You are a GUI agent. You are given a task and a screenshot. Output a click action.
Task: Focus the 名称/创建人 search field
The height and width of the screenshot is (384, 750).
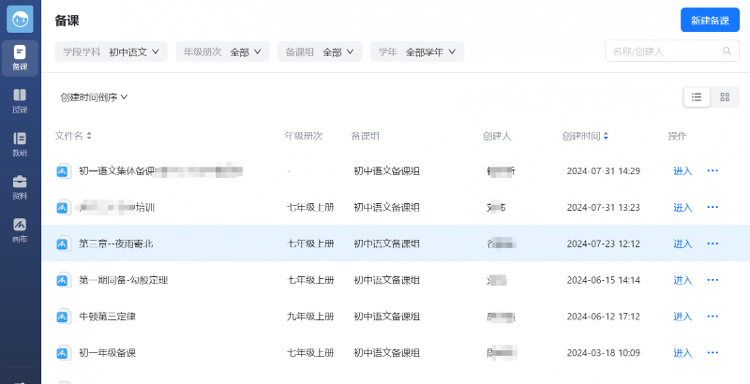pos(672,51)
